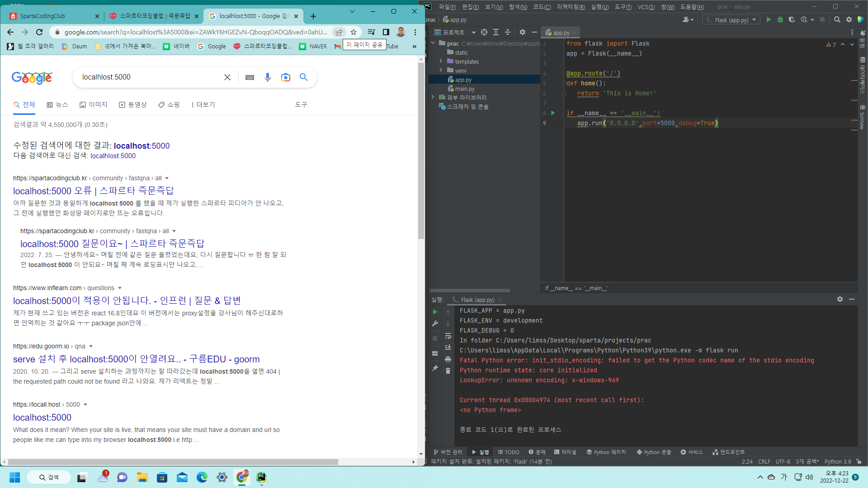This screenshot has height=488, width=868.
Task: Open the 리팩터링(R) menu in PyCharm
Action: point(571,7)
